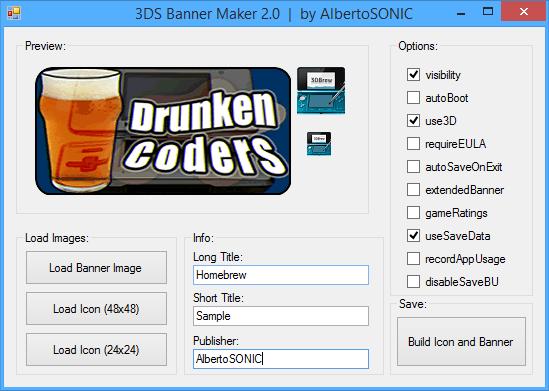Click the Info: group label
The width and height of the screenshot is (549, 391).
tap(203, 238)
